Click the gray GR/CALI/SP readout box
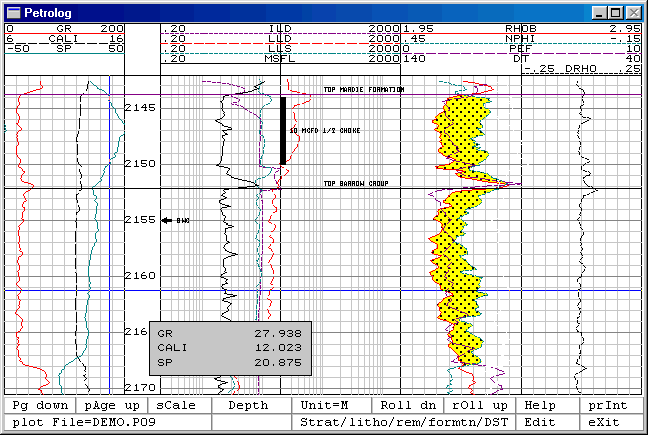 pos(230,348)
